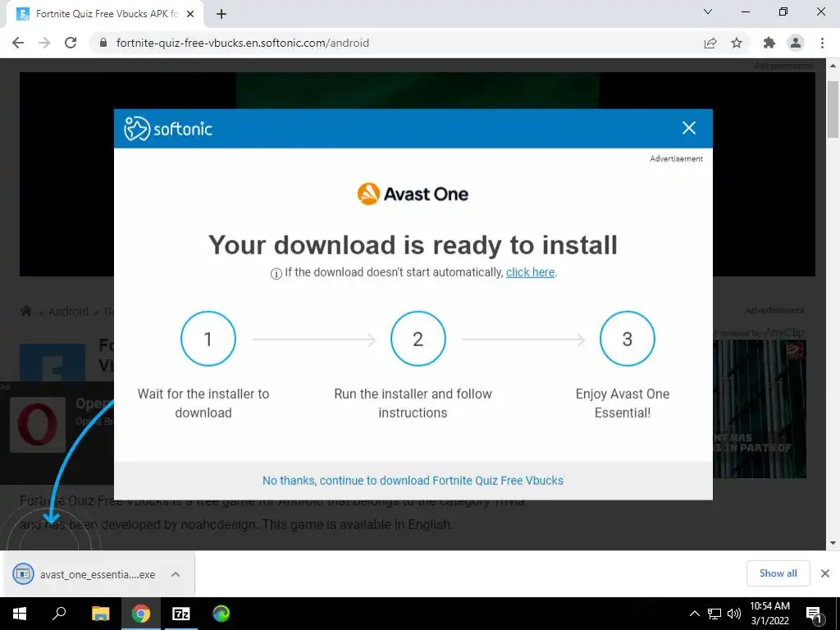840x630 pixels.
Task: Click the forward navigation arrow
Action: click(x=44, y=43)
